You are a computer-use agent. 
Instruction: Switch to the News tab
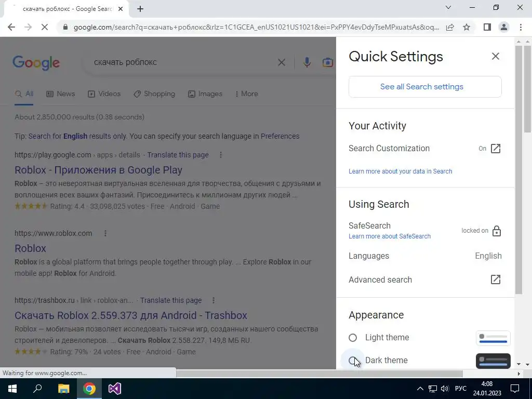tap(60, 94)
